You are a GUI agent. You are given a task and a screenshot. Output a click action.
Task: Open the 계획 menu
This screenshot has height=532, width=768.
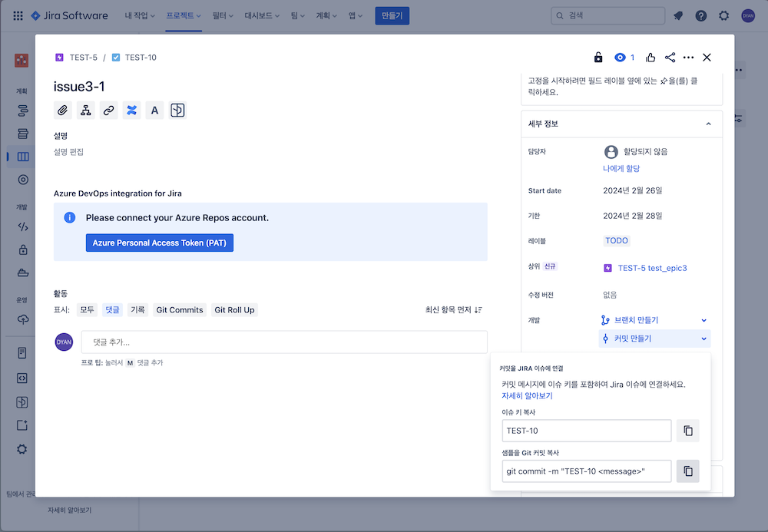326,15
